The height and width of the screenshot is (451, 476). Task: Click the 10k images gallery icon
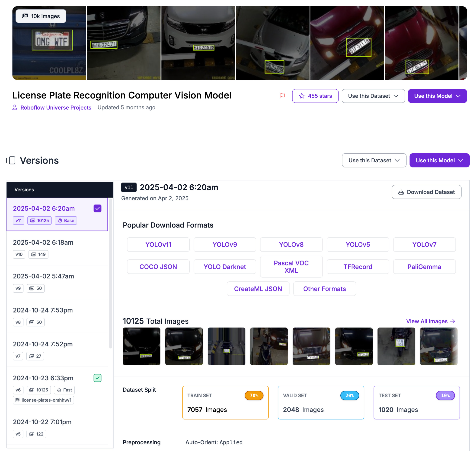tap(25, 16)
